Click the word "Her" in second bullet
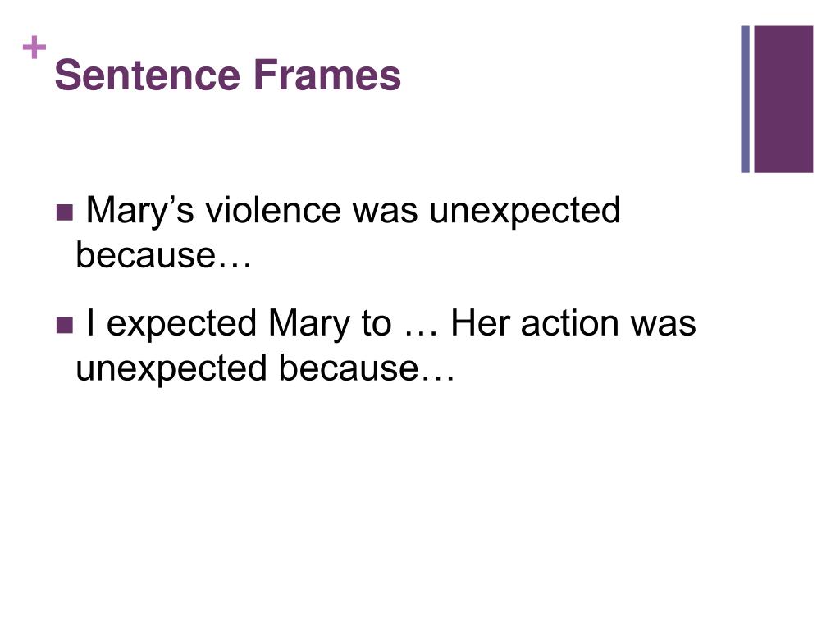Screen dimensions: 840x630 482,323
